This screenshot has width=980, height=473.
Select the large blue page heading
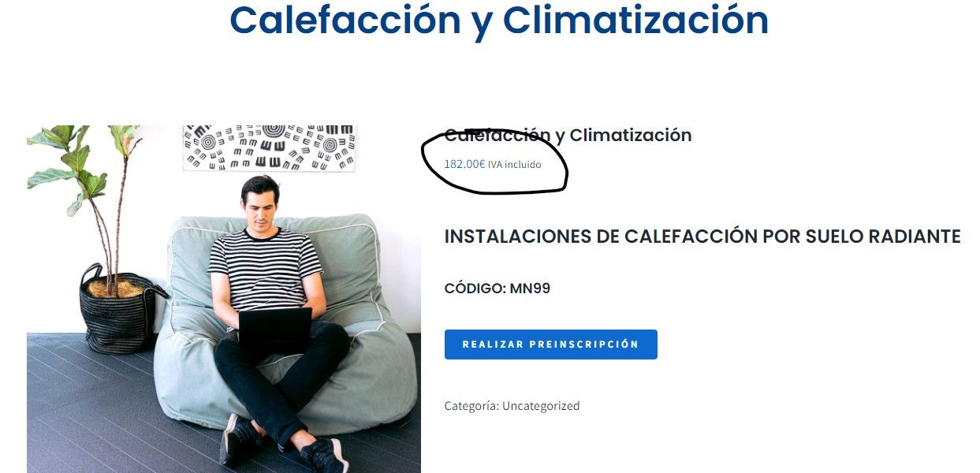click(x=499, y=21)
